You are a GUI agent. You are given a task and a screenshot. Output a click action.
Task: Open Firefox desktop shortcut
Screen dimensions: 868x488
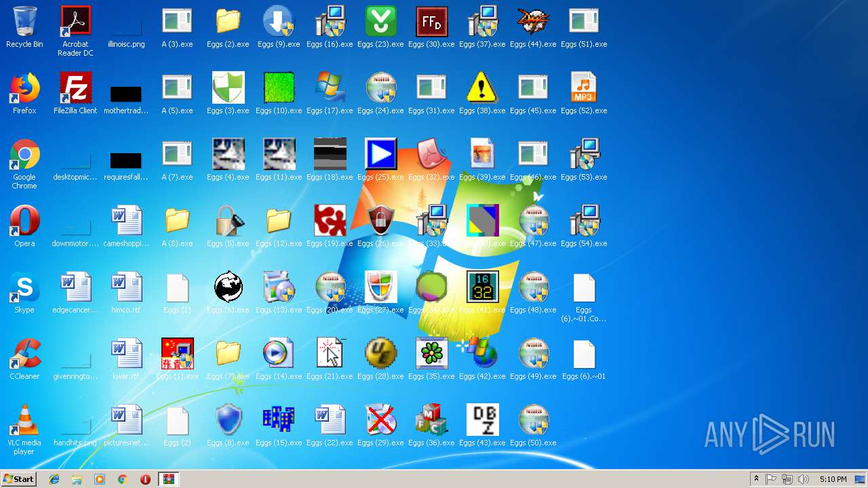pyautogui.click(x=24, y=94)
